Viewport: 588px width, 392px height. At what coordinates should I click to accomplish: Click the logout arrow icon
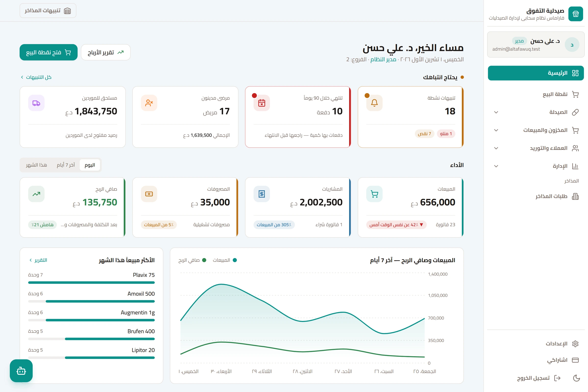[x=557, y=378]
